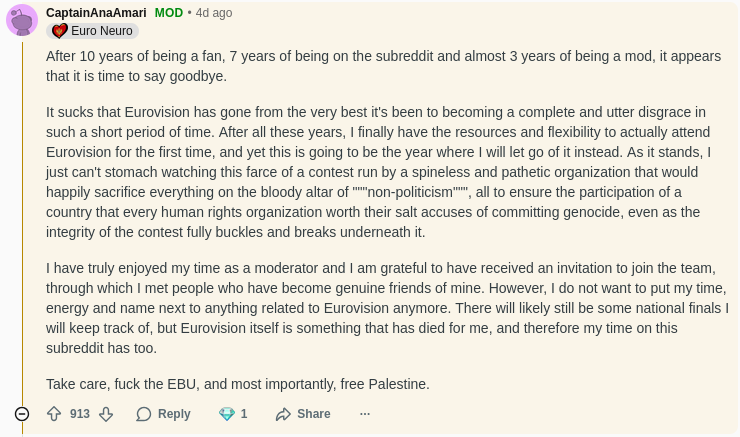Screen dimensions: 740x437
Task: Open the '4d ago' timestamp permalink
Action: click(214, 13)
